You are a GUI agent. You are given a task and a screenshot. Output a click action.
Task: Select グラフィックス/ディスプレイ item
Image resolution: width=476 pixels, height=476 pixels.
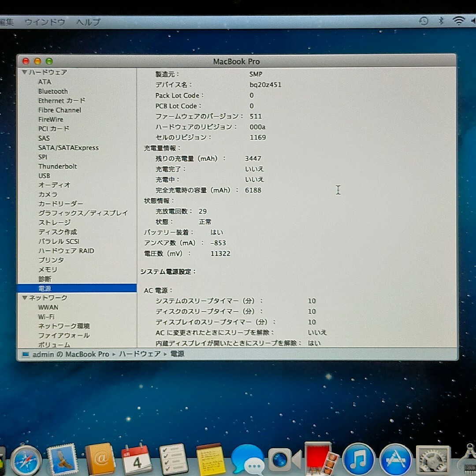[83, 213]
